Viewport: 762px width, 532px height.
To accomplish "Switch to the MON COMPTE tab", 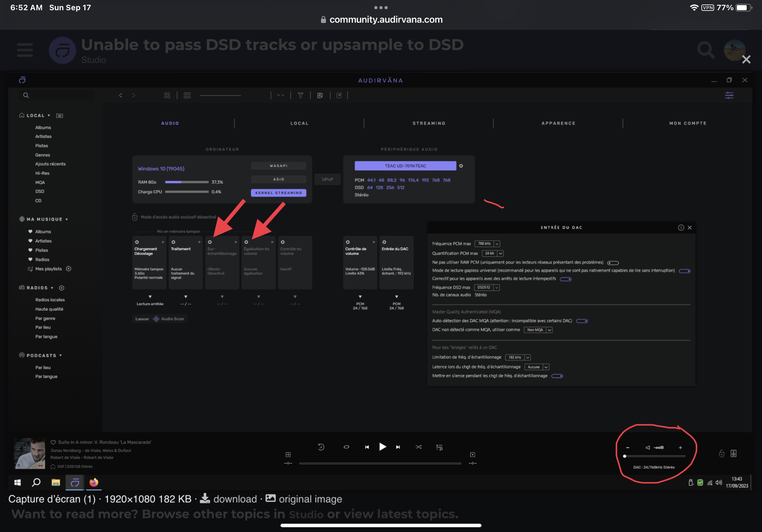I will tap(688, 123).
